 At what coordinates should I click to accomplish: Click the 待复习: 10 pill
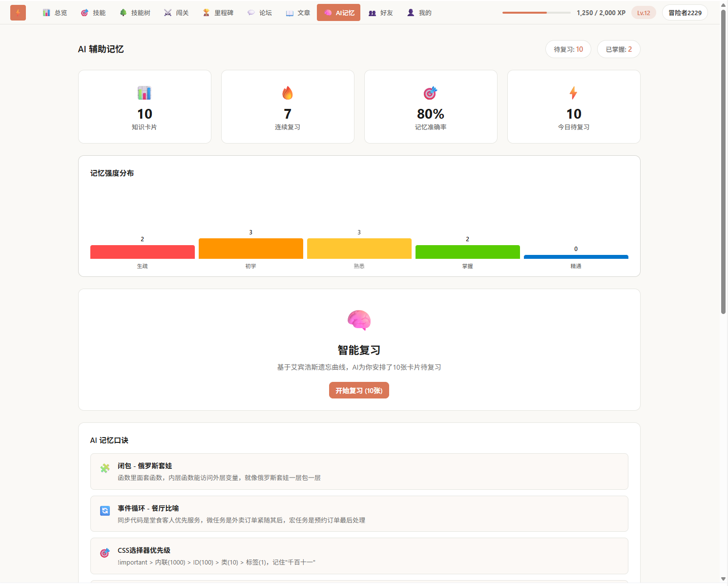click(568, 49)
